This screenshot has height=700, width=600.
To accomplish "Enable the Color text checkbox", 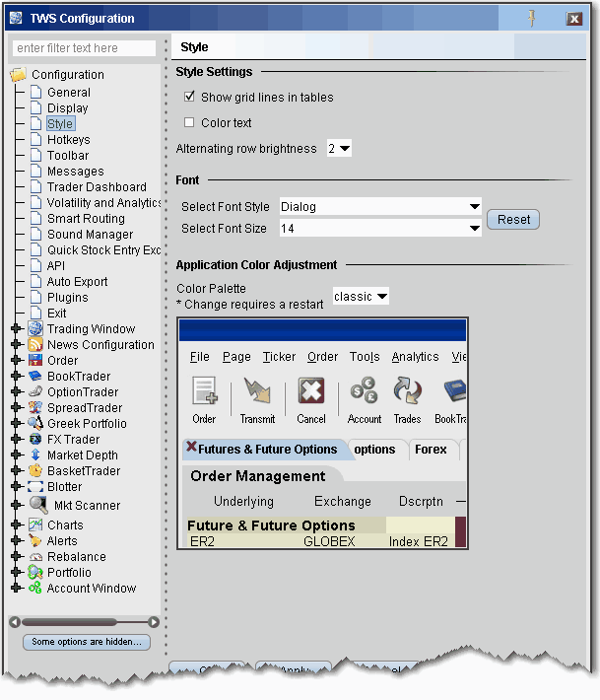I will point(189,122).
